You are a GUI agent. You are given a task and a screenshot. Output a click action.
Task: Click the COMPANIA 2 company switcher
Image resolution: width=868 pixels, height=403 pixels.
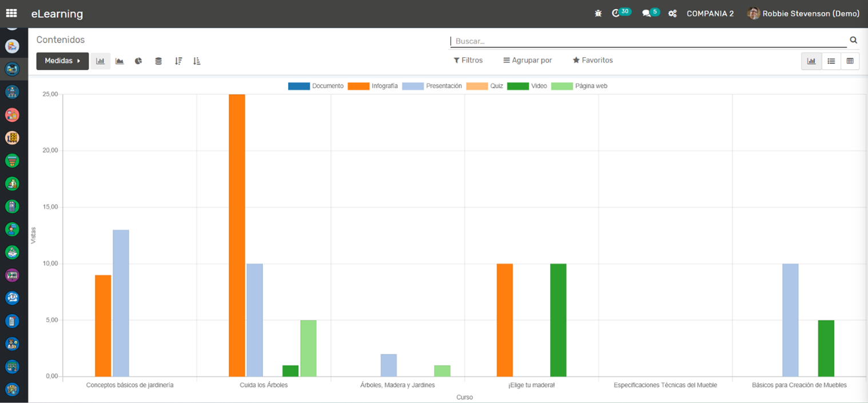[x=710, y=14]
